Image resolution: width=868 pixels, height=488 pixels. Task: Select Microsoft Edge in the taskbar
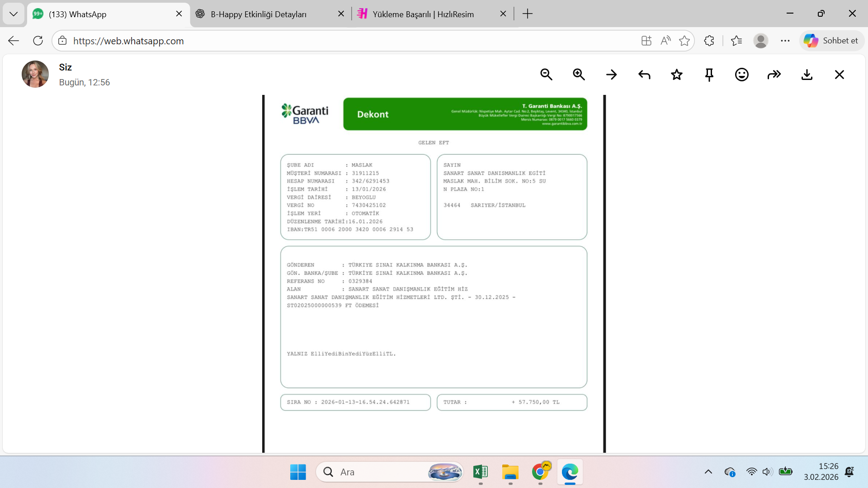coord(570,472)
